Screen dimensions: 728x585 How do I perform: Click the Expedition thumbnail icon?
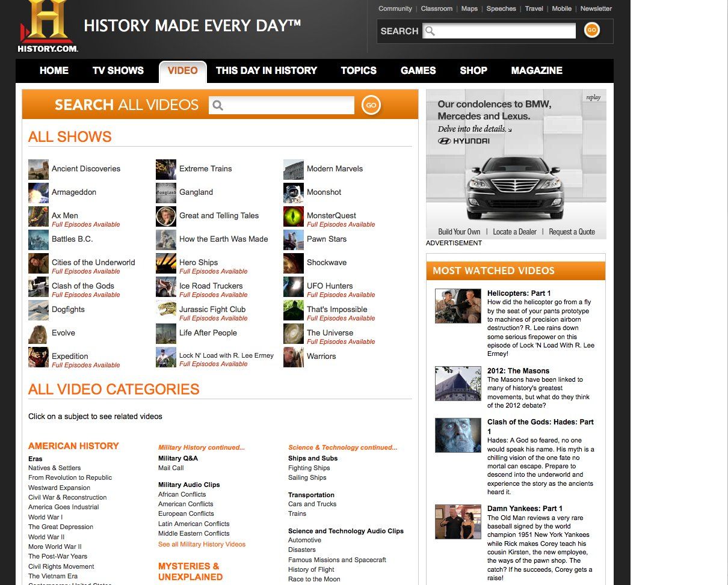point(39,357)
